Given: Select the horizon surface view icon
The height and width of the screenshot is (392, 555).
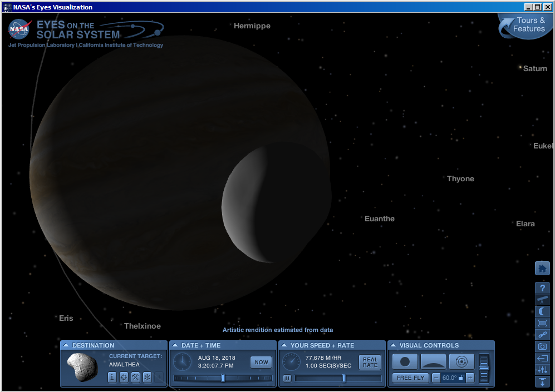Looking at the screenshot, I should pyautogui.click(x=433, y=361).
